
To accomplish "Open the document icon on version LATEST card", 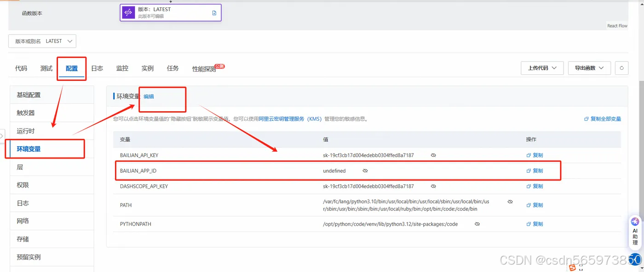I will pyautogui.click(x=214, y=13).
